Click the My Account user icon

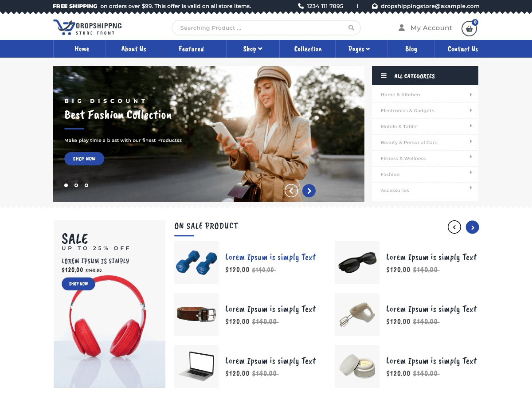tap(401, 27)
